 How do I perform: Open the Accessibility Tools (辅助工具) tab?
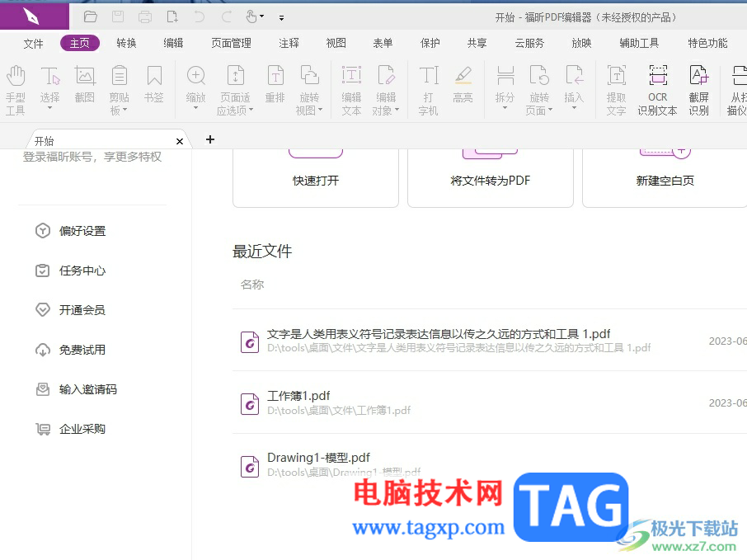pos(639,44)
